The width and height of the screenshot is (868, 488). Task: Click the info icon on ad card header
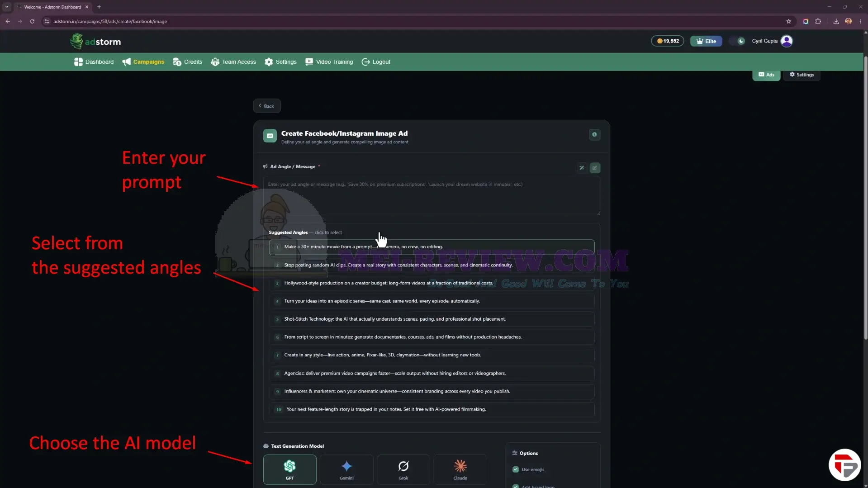point(594,134)
